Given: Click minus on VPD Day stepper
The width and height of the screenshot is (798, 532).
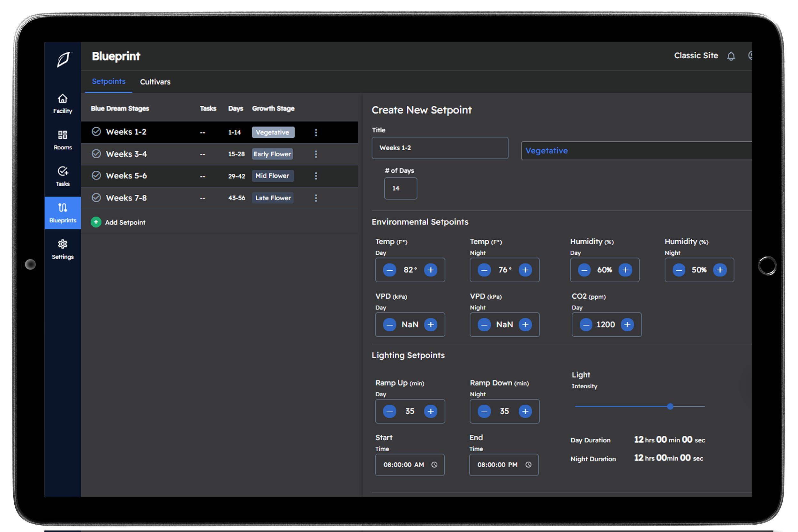Looking at the screenshot, I should pyautogui.click(x=389, y=325).
